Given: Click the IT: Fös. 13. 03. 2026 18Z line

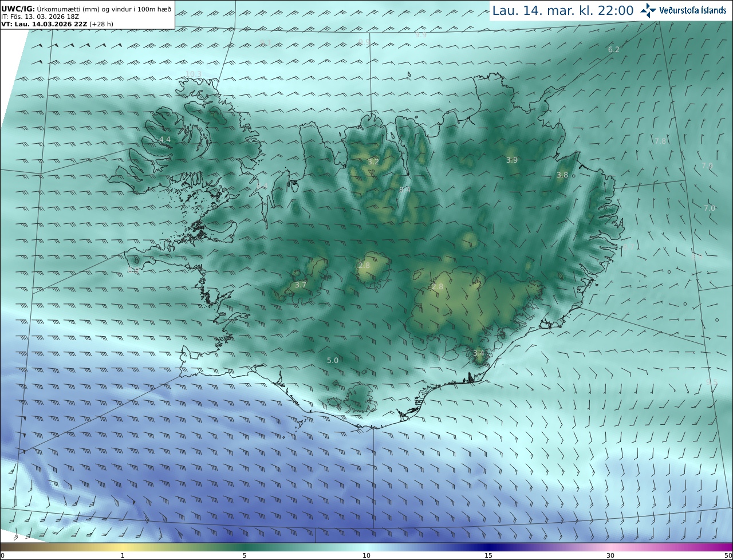Looking at the screenshot, I should point(40,17).
